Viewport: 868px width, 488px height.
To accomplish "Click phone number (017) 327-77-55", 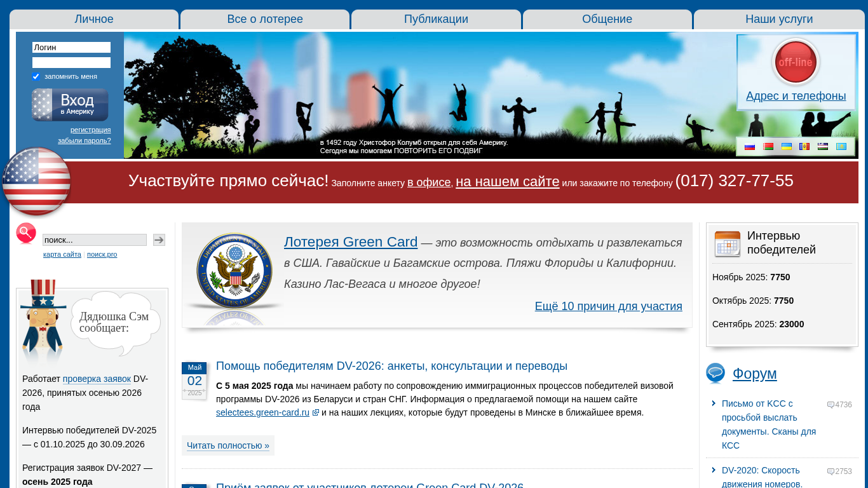I will click(735, 180).
